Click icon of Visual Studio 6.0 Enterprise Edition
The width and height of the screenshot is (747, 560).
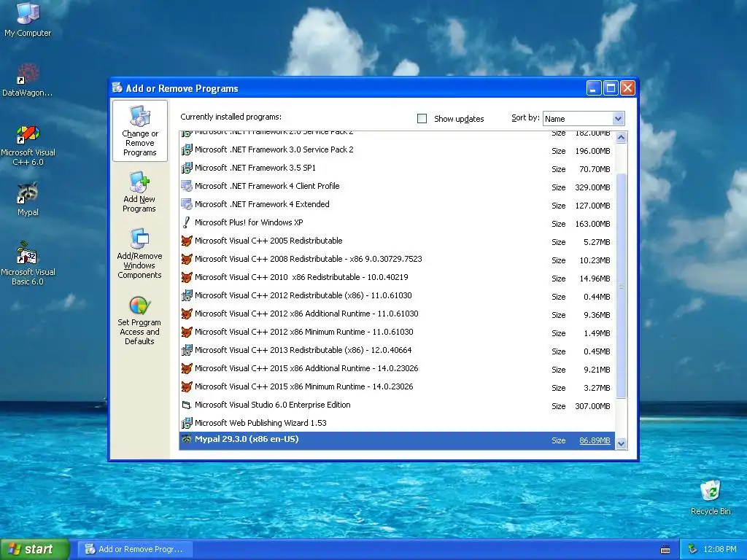pos(187,405)
